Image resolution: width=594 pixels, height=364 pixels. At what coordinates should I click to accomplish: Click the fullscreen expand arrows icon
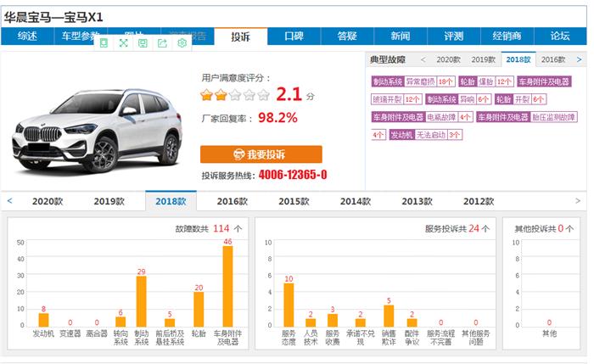123,43
